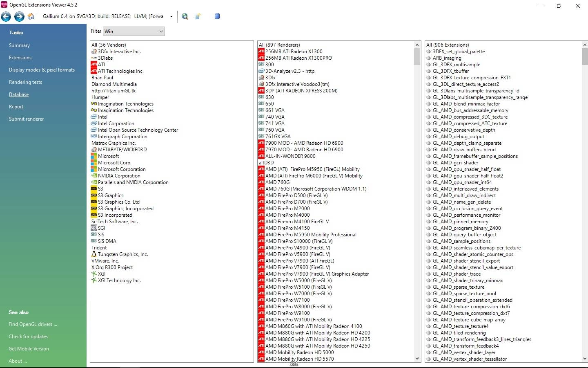Select VMware, Inc. vendor
The width and height of the screenshot is (588, 368).
[105, 261]
